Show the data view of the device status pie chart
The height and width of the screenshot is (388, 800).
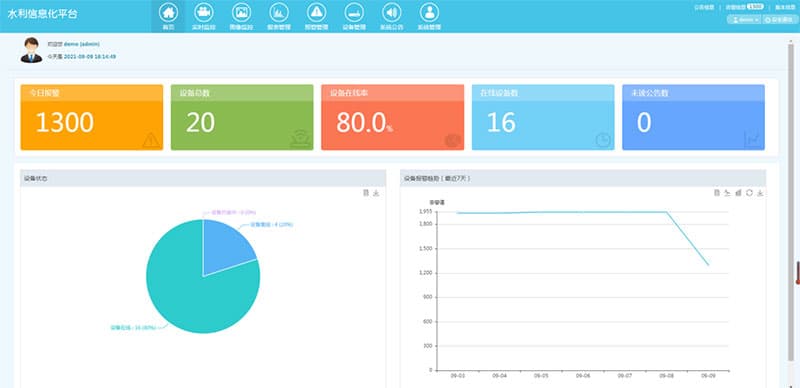tap(365, 192)
